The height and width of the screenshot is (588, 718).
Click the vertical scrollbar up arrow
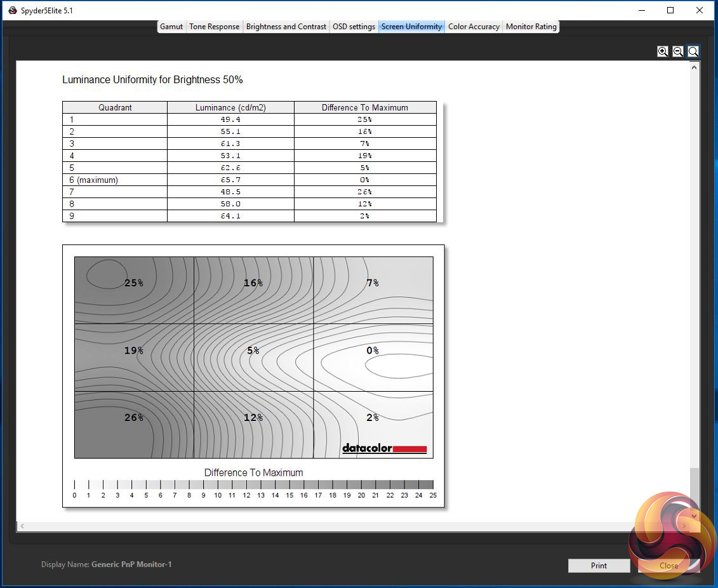(694, 67)
